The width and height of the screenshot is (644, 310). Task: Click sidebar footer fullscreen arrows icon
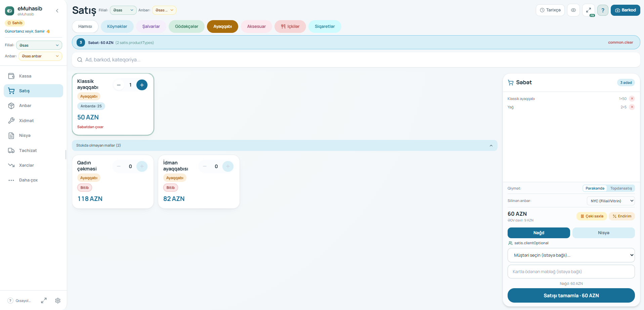[x=44, y=301]
